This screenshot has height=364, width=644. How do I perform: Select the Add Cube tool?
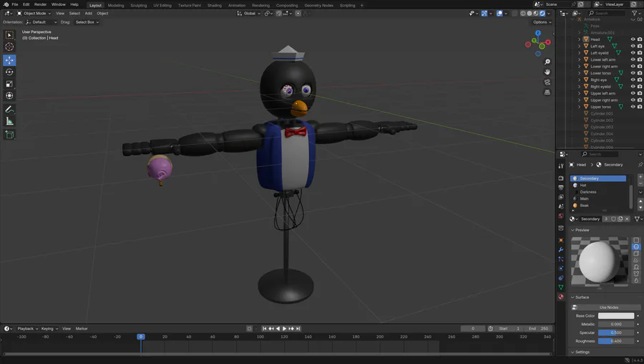click(x=9, y=135)
